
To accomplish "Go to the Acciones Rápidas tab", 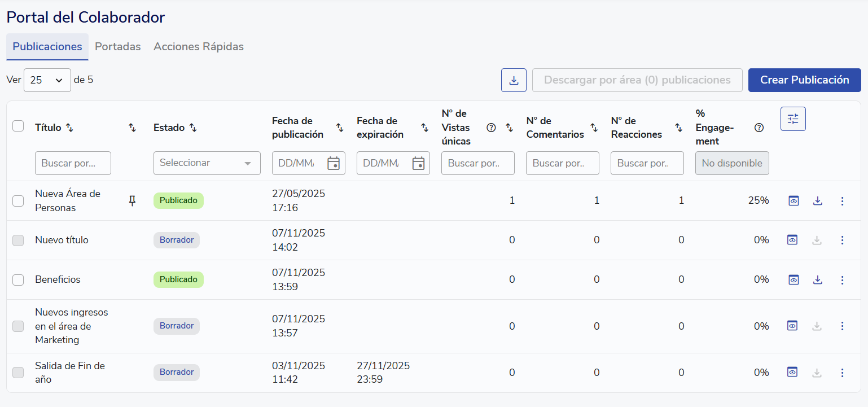I will pos(199,47).
